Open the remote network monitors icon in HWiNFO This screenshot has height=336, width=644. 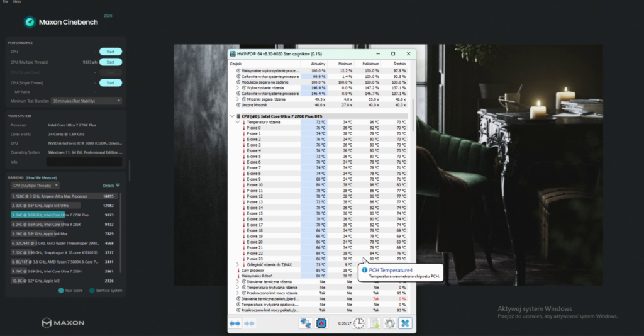click(305, 323)
